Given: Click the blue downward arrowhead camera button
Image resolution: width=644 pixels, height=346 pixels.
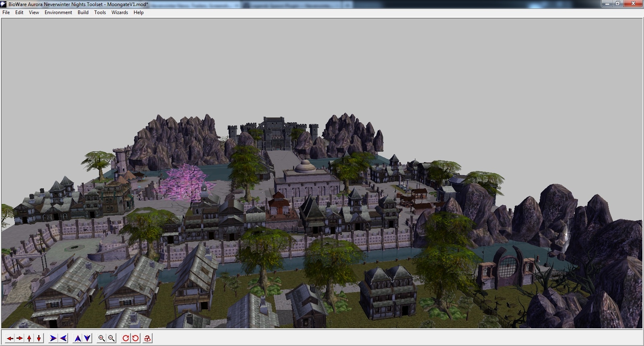Looking at the screenshot, I should (87, 338).
